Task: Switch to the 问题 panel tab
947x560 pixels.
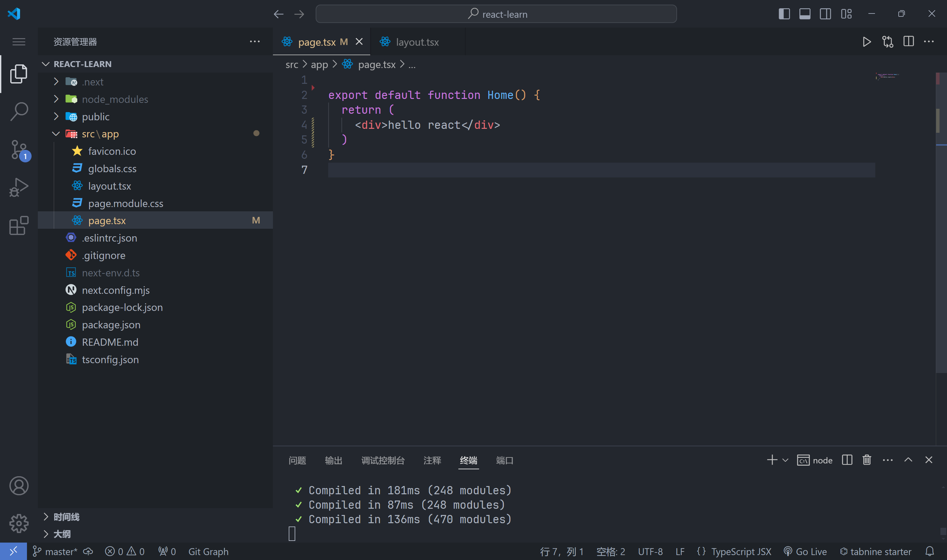Action: click(x=297, y=460)
